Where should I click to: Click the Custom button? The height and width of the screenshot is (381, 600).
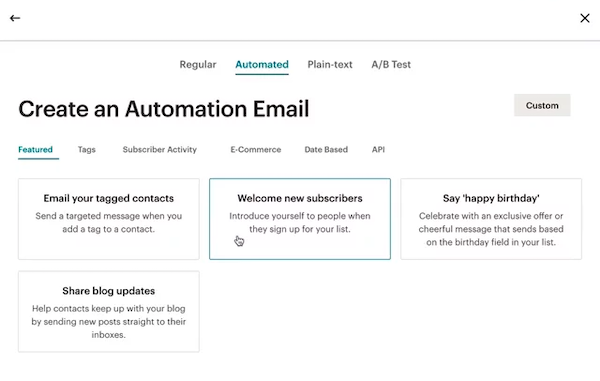542,105
